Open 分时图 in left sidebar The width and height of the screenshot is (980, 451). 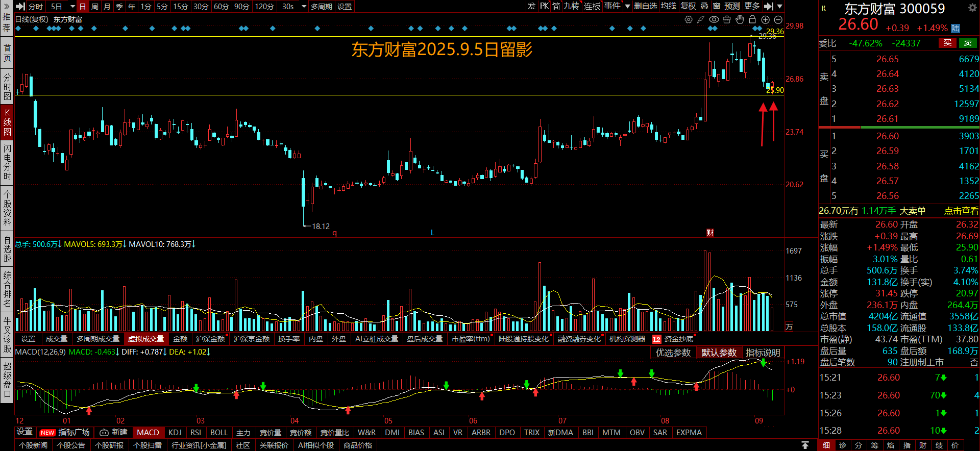pyautogui.click(x=7, y=86)
